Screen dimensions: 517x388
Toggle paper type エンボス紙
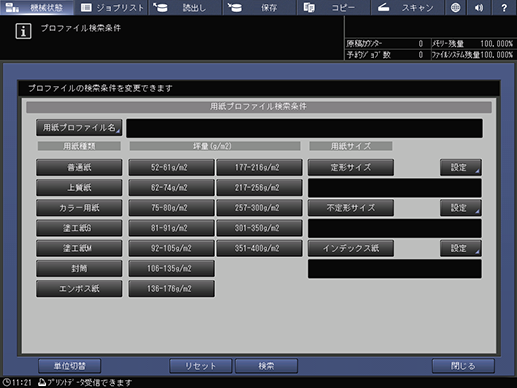click(x=79, y=289)
